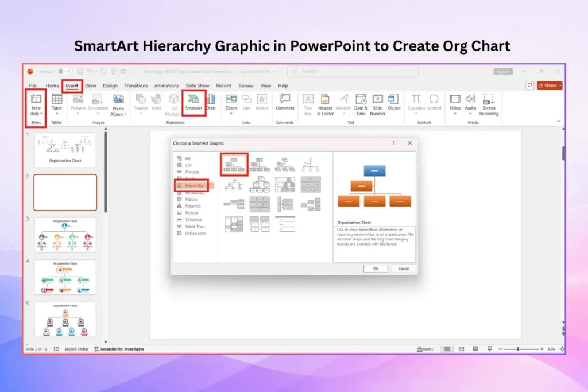
Task: Insert a Chart from the ribbon
Action: point(211,102)
